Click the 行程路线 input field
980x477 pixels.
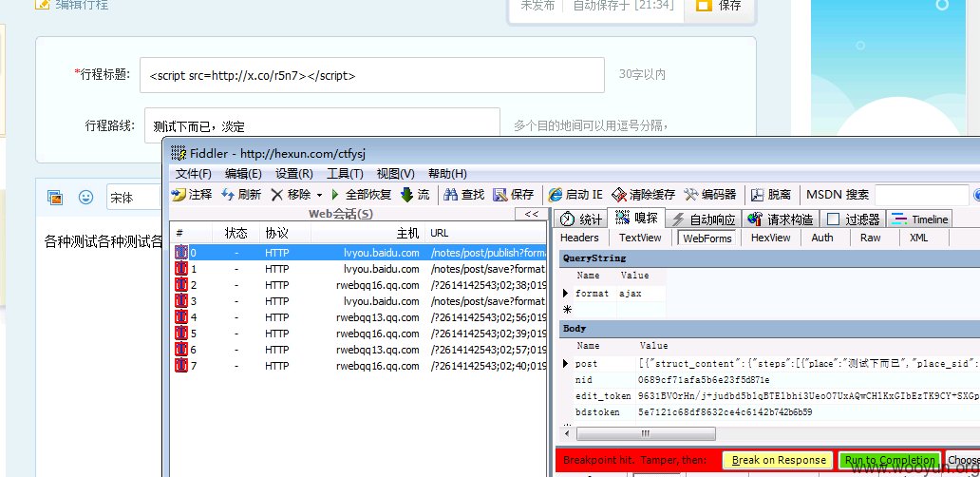(x=323, y=125)
